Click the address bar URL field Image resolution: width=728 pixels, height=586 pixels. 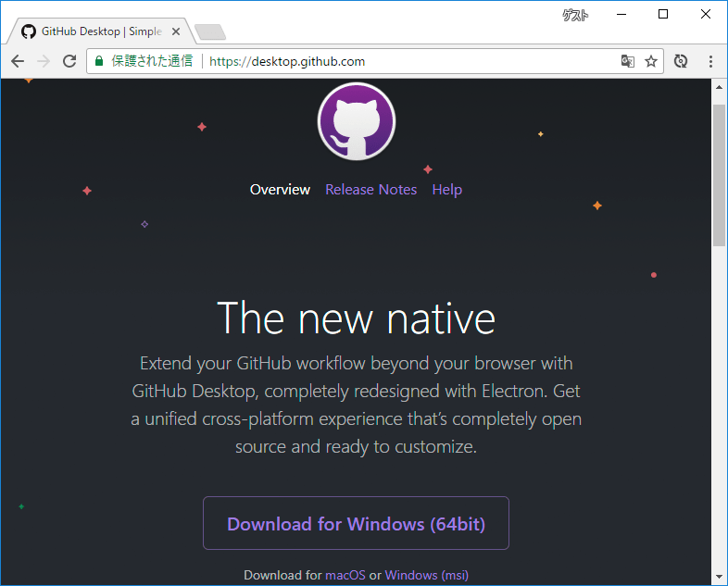pos(375,61)
